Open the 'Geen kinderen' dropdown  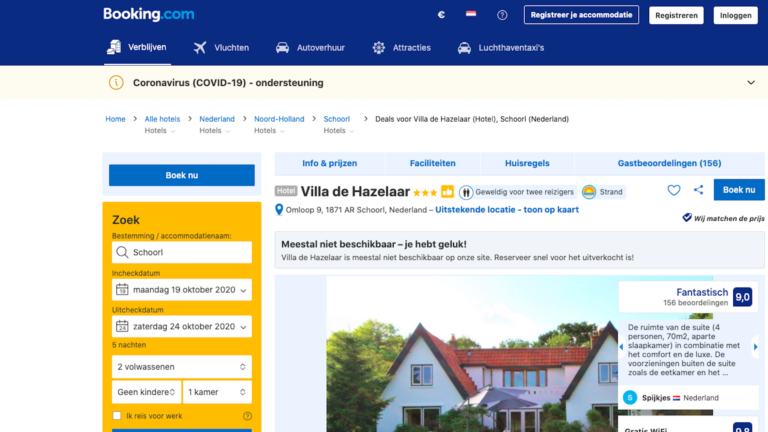pyautogui.click(x=145, y=392)
